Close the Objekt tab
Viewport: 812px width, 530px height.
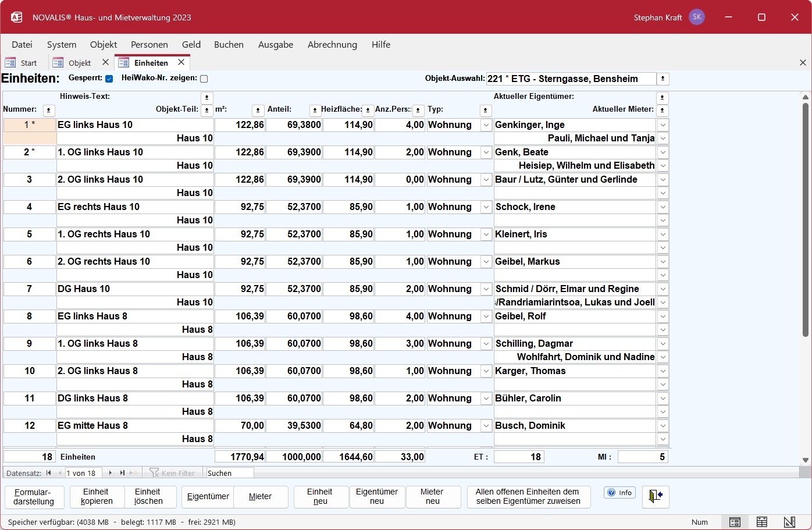[x=105, y=62]
